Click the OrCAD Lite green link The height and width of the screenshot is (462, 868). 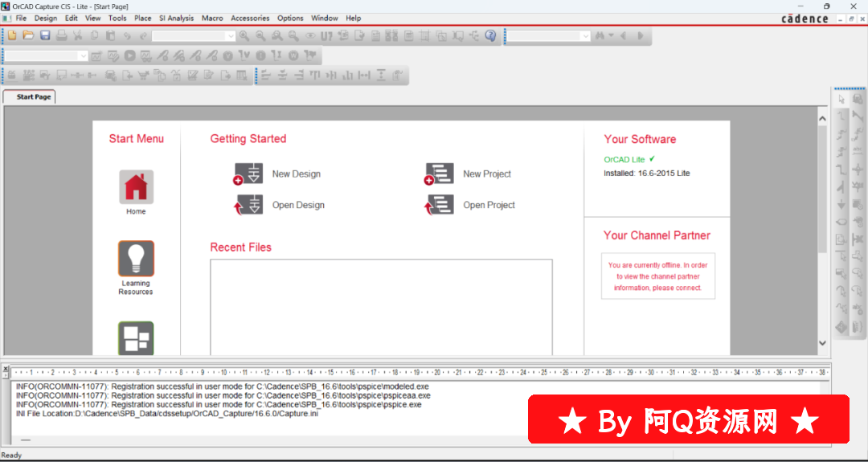(624, 159)
